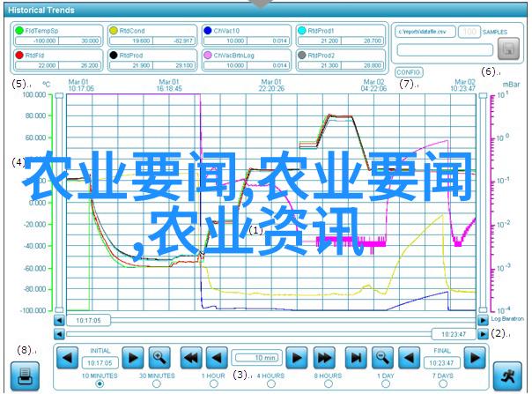532x394 pixels.
Task: Step back by the 10 min interval
Action: click(218, 357)
